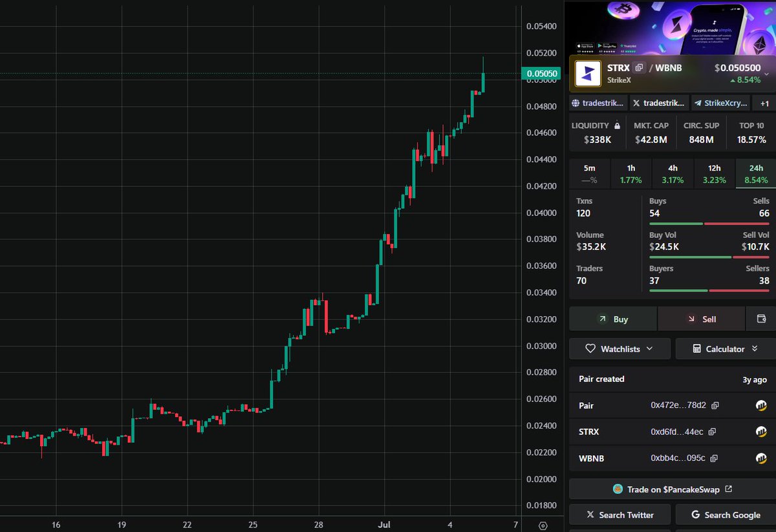The height and width of the screenshot is (532, 776).
Task: Click the StrikeX token logo
Action: [588, 74]
